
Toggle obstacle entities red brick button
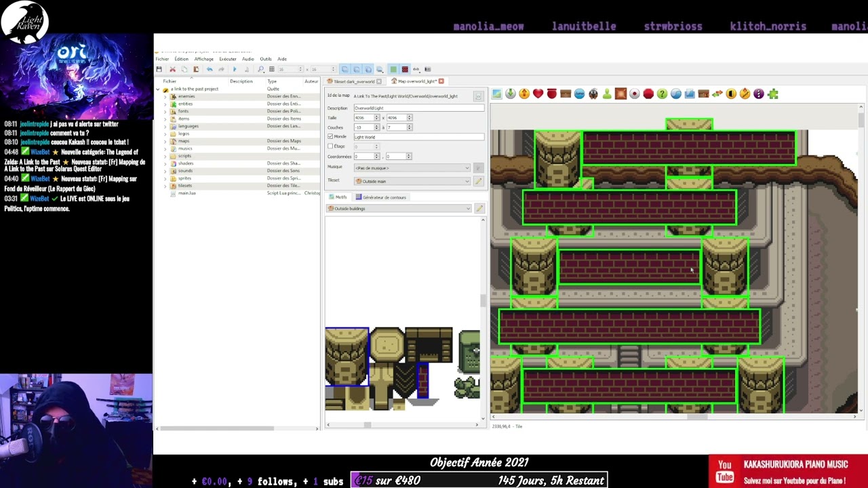click(x=405, y=69)
